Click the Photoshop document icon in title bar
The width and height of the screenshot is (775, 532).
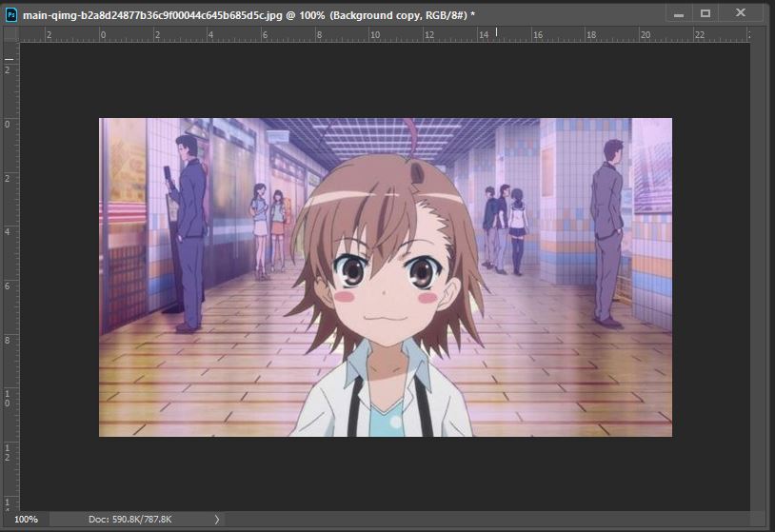(x=10, y=15)
